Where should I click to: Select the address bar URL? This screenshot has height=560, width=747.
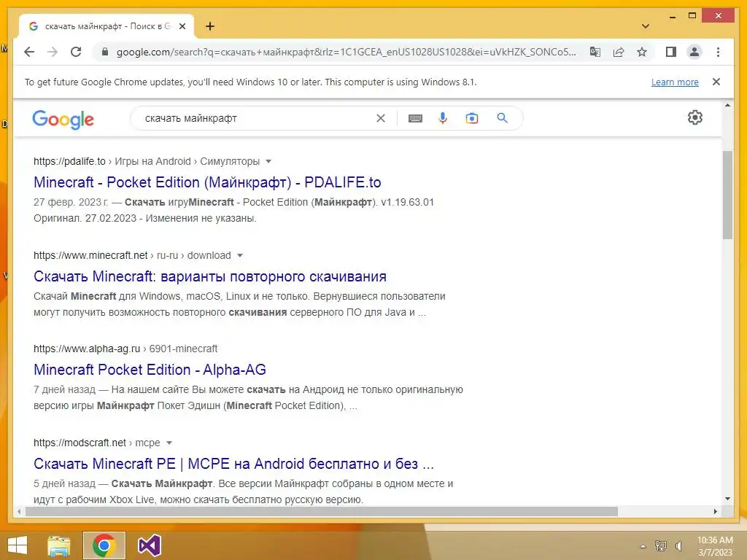point(346,52)
